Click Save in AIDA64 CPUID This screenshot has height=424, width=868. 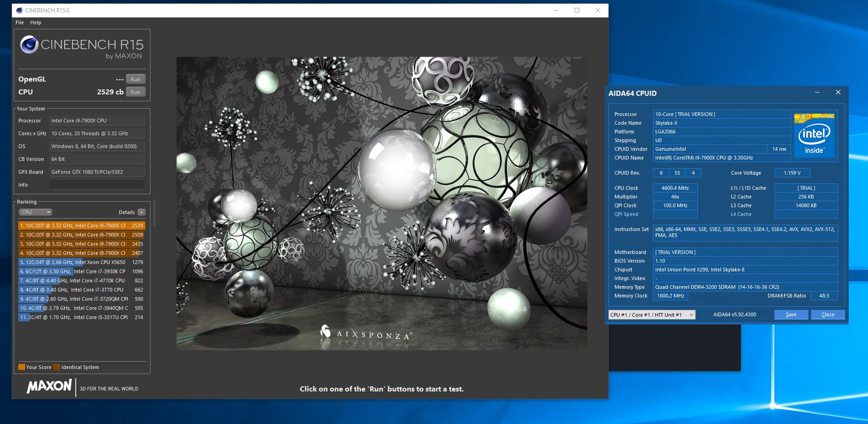click(x=791, y=314)
